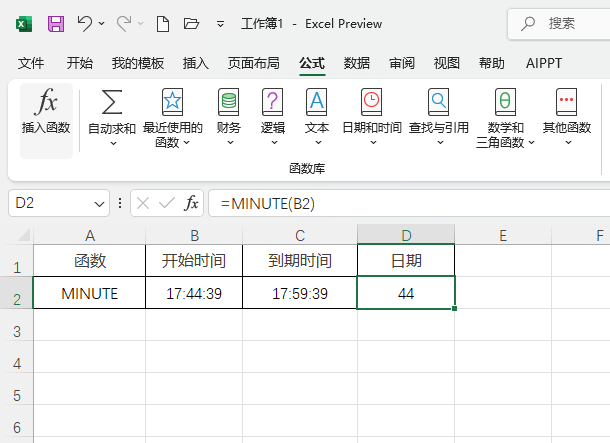Open the 逻辑 functions icon

coord(273,102)
